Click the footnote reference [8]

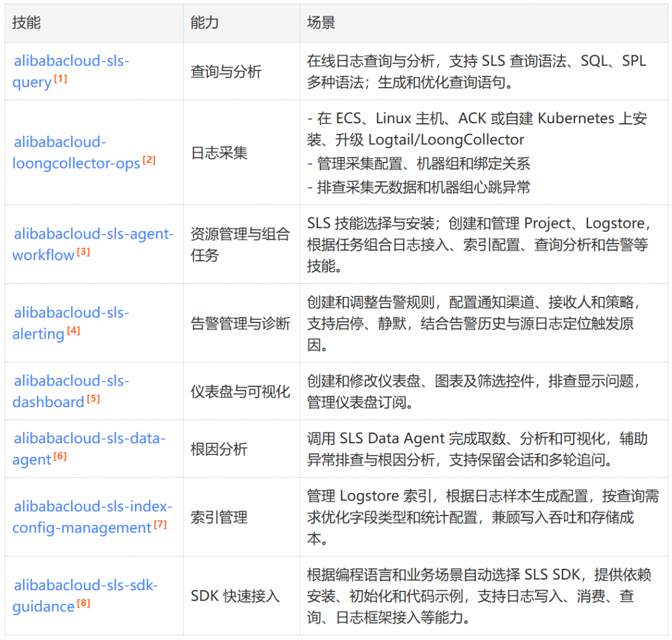tap(83, 603)
